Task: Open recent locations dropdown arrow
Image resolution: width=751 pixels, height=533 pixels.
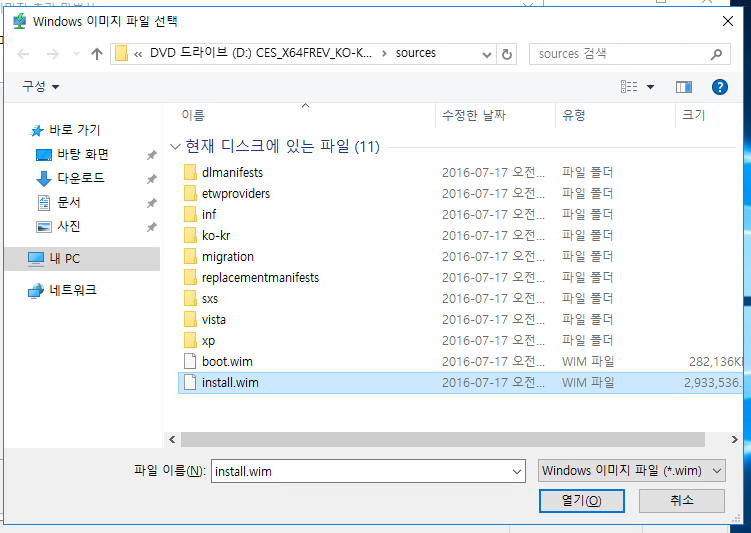Action: [76, 54]
